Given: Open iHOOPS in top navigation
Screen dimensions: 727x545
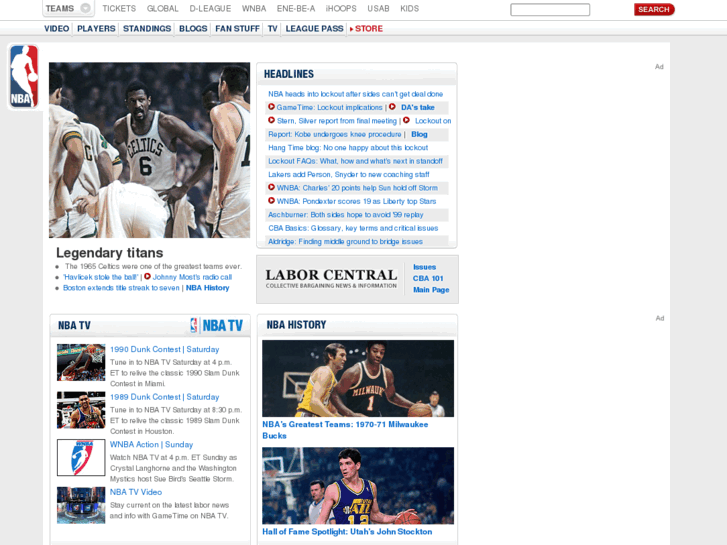Looking at the screenshot, I should click(341, 8).
